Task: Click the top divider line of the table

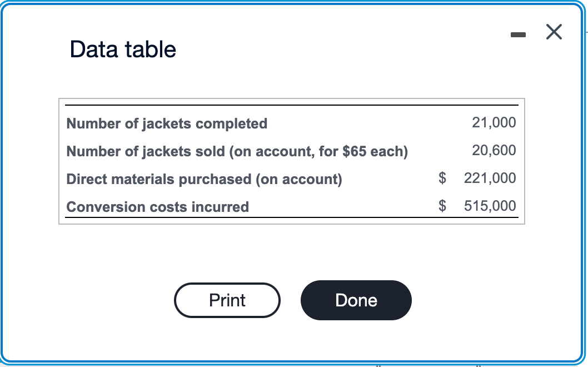Action: click(x=292, y=106)
